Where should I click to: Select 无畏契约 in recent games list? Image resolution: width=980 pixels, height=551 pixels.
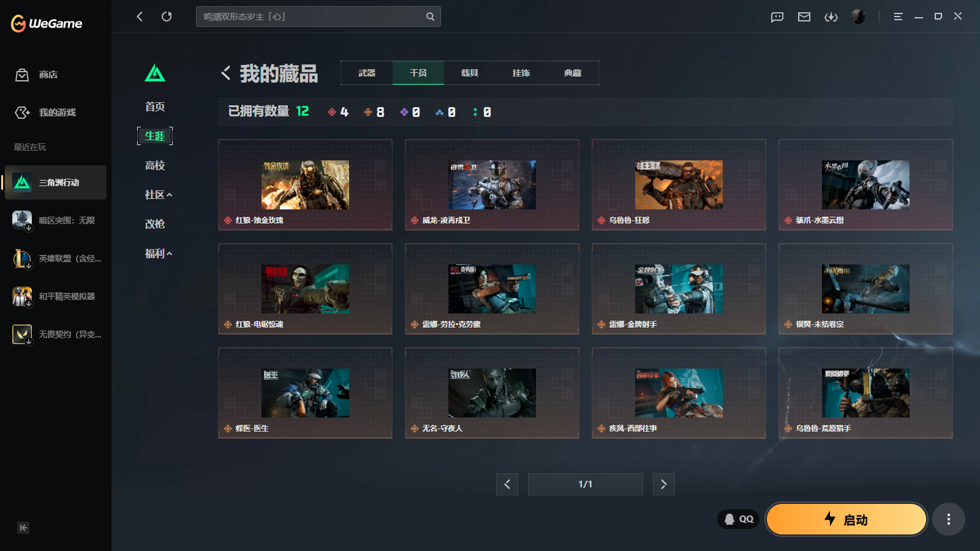pyautogui.click(x=56, y=334)
